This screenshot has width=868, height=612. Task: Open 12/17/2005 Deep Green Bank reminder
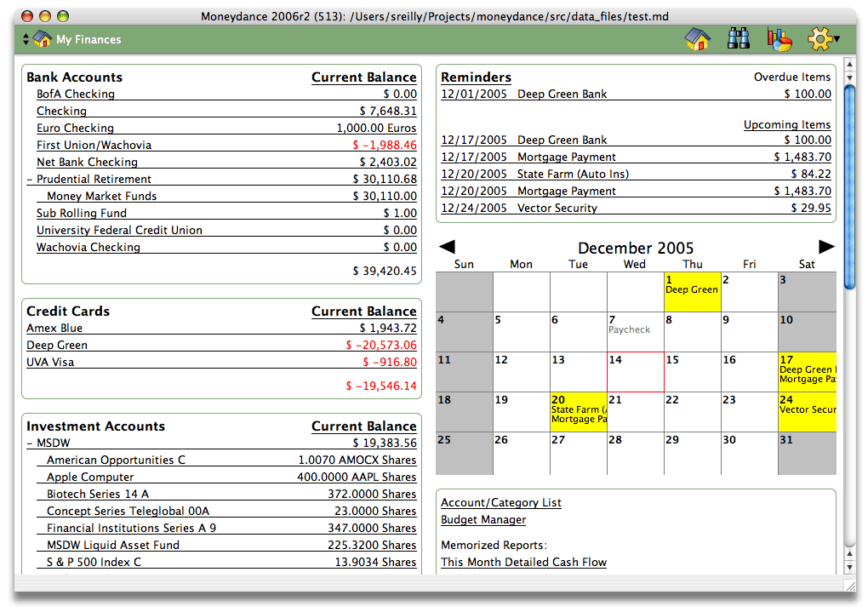click(x=636, y=140)
